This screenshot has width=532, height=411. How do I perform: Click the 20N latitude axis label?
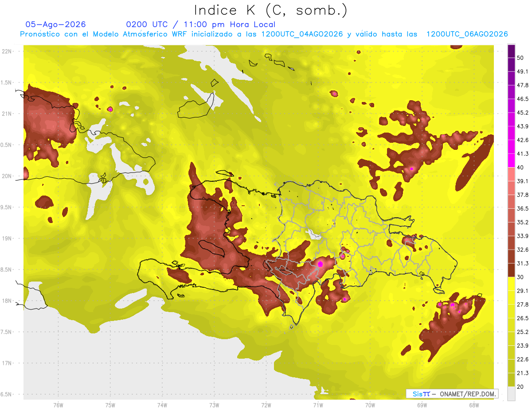pos(7,176)
